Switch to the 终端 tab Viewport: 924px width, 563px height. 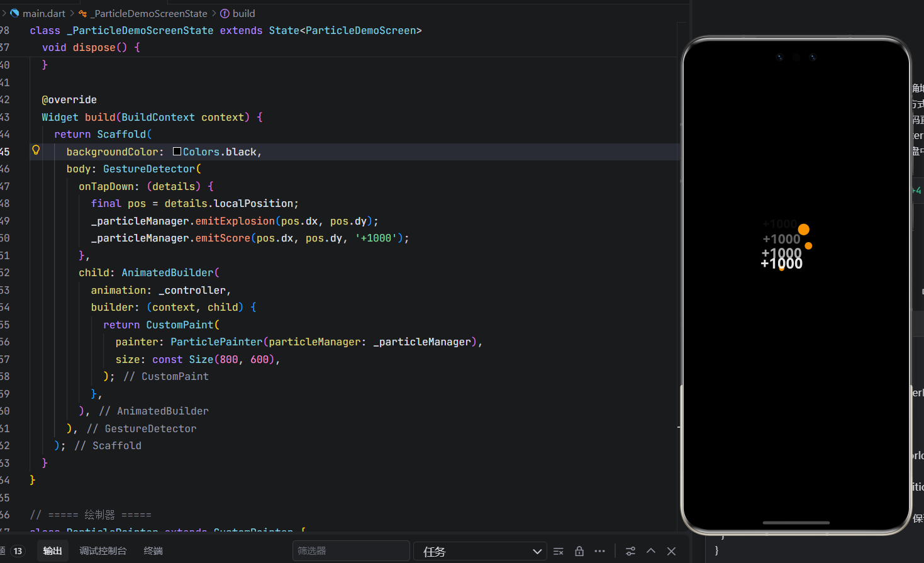153,551
